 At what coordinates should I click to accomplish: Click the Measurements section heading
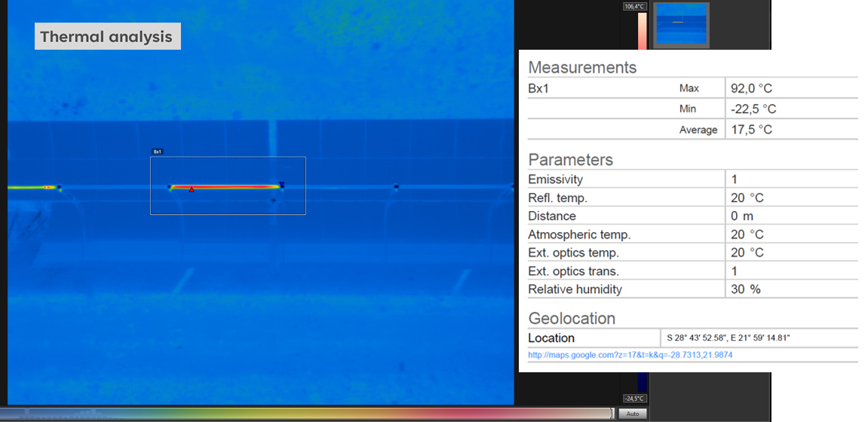pos(582,68)
